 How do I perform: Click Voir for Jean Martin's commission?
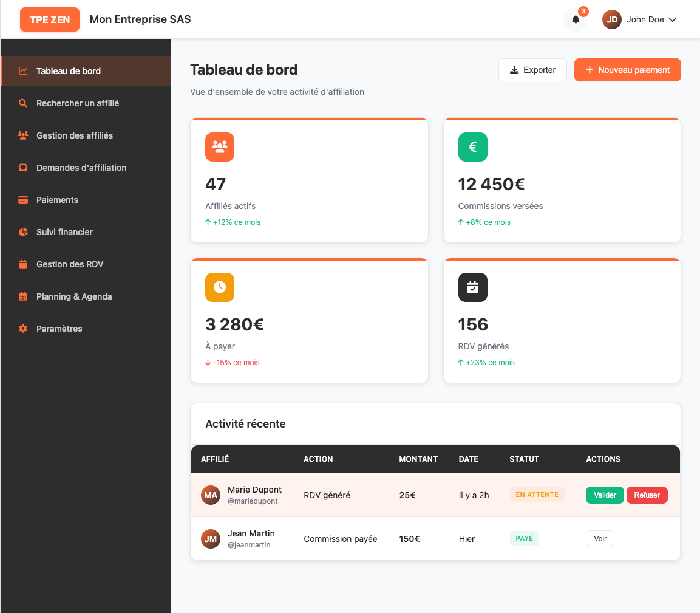click(x=600, y=539)
